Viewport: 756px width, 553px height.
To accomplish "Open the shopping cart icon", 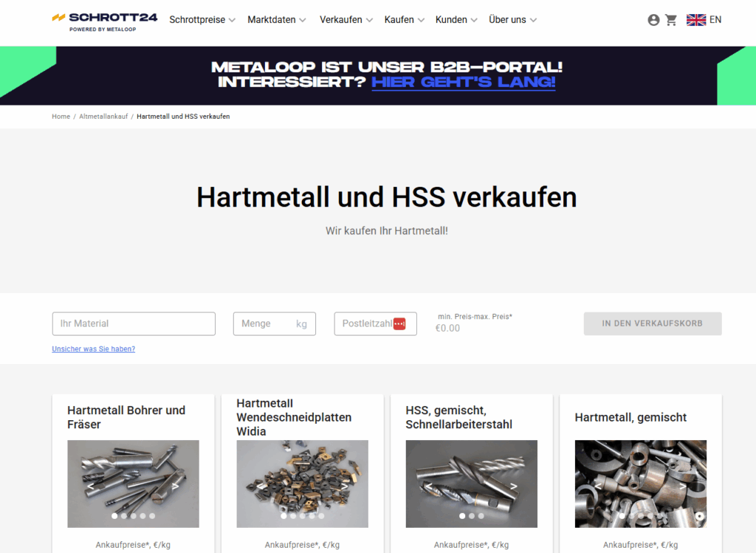I will click(671, 20).
